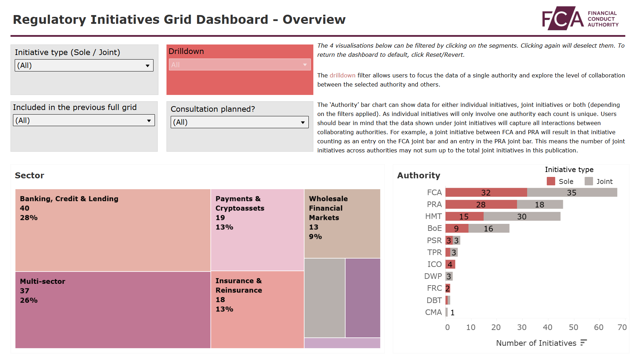
Task: Click the Wholesale Financial Markets segment
Action: coord(342,223)
